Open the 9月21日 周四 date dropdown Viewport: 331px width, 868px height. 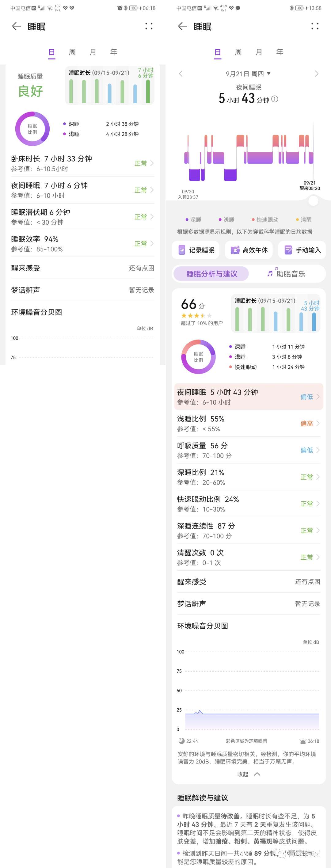point(248,74)
